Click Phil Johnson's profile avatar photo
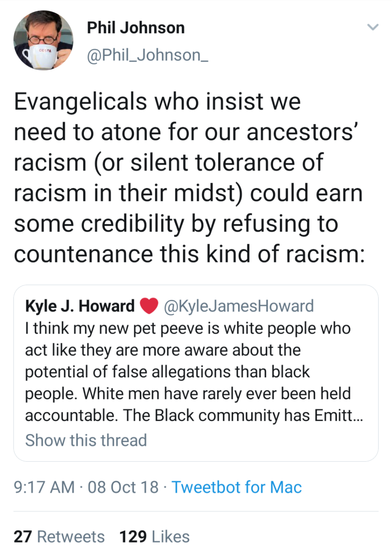The width and height of the screenshot is (392, 560). [x=43, y=40]
